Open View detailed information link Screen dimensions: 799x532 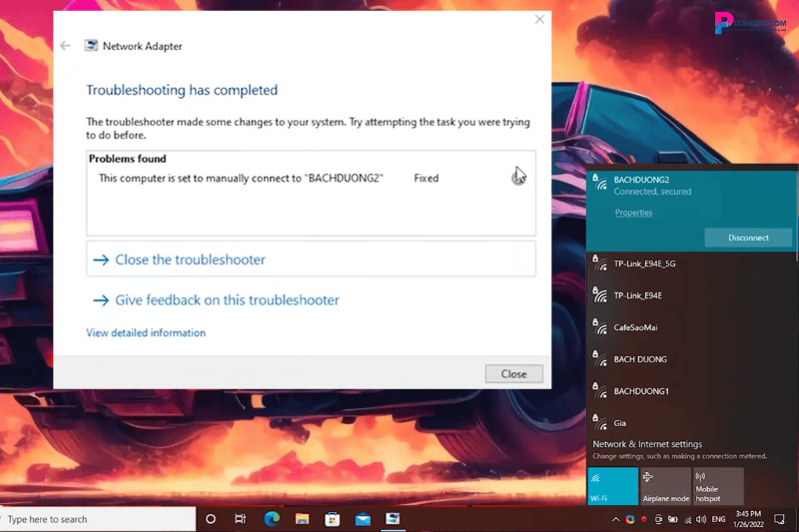pyautogui.click(x=146, y=332)
